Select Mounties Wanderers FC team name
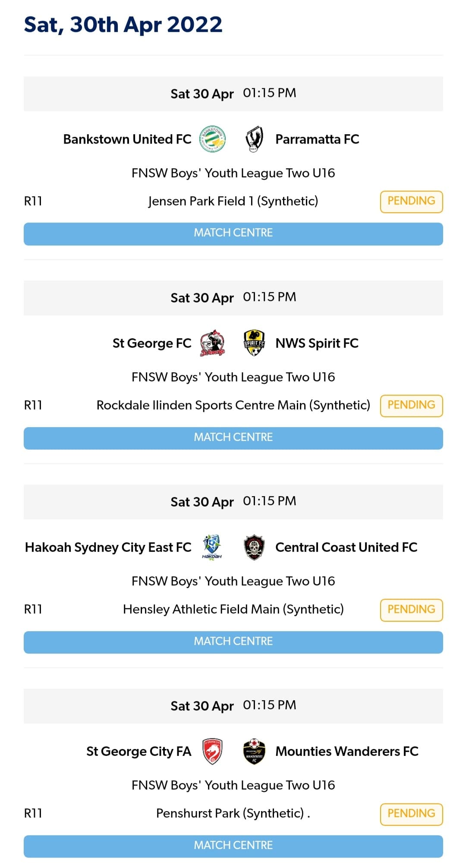Screen dimensions: 466x868 (x=346, y=751)
